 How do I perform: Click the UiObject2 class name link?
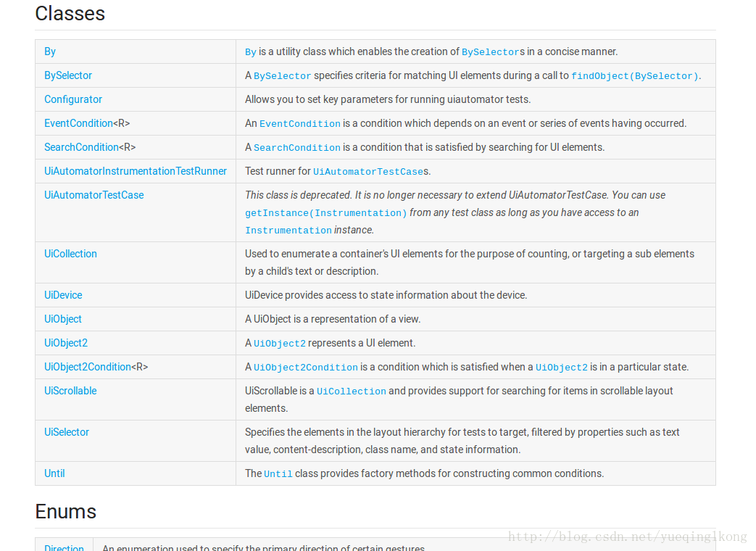tap(66, 343)
